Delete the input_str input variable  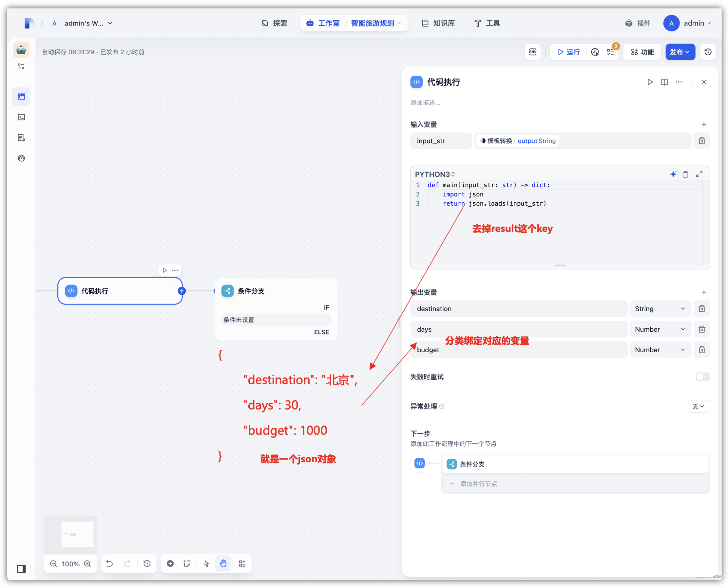(701, 140)
